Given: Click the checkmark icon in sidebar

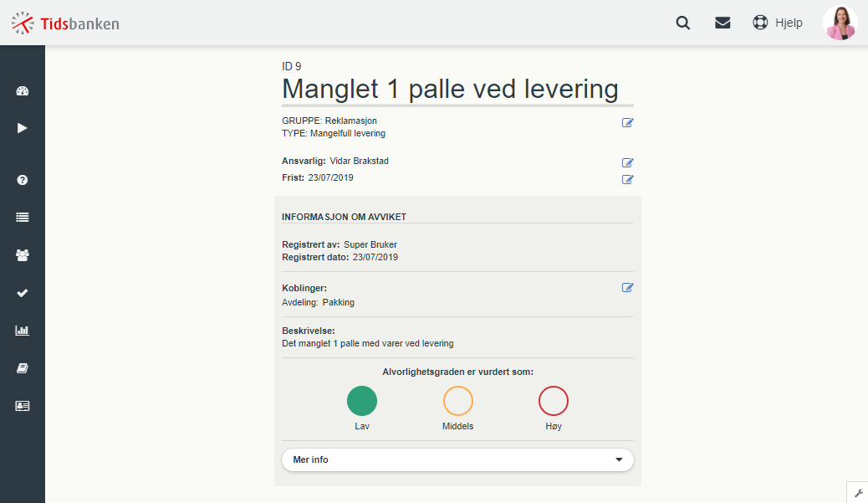Looking at the screenshot, I should [x=22, y=293].
